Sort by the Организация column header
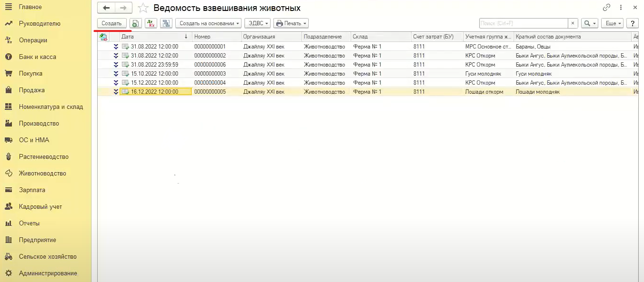This screenshot has height=282, width=644. [x=272, y=37]
